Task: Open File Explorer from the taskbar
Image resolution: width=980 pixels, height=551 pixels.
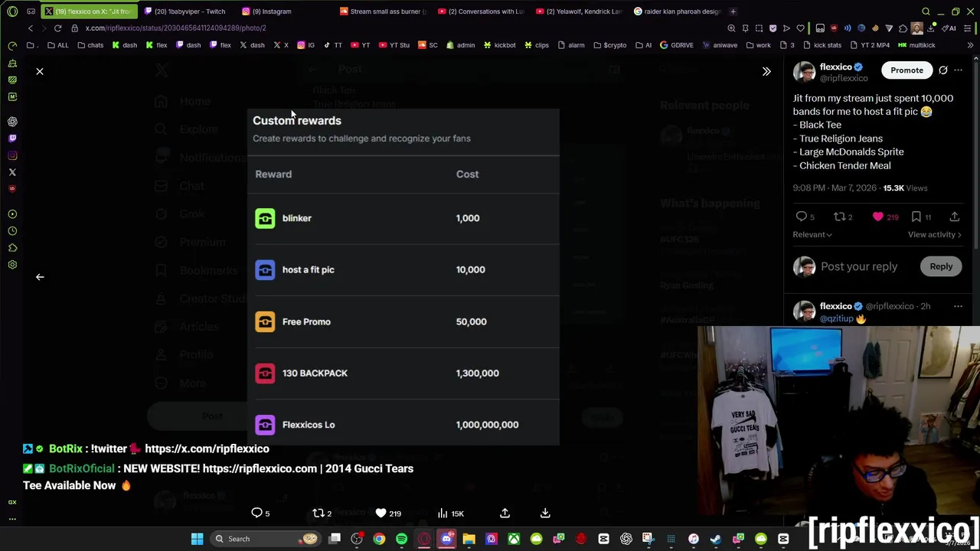Action: tap(469, 539)
